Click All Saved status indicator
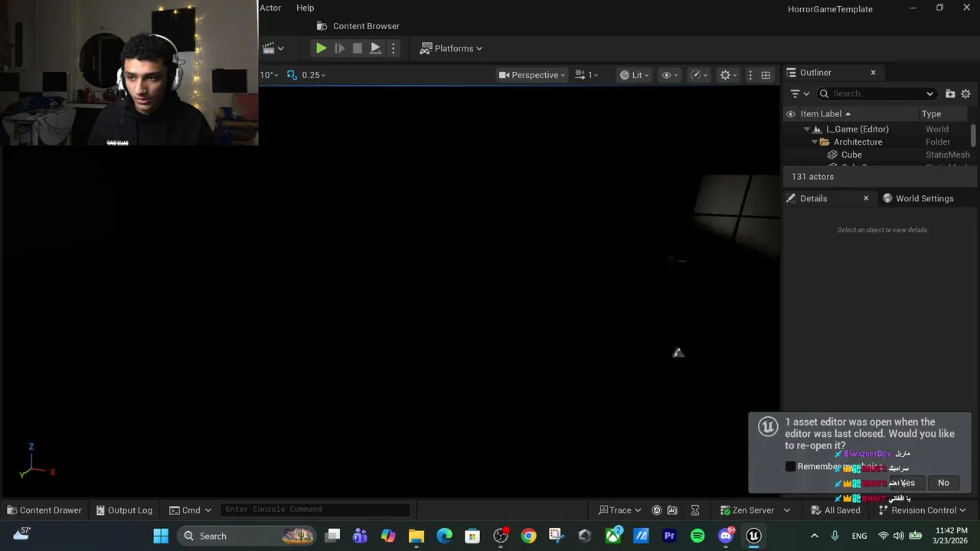The height and width of the screenshot is (551, 980). (x=835, y=510)
